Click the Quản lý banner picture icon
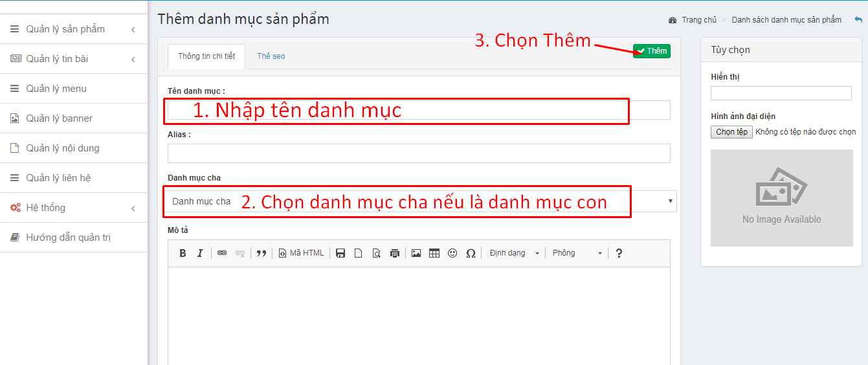 tap(15, 118)
